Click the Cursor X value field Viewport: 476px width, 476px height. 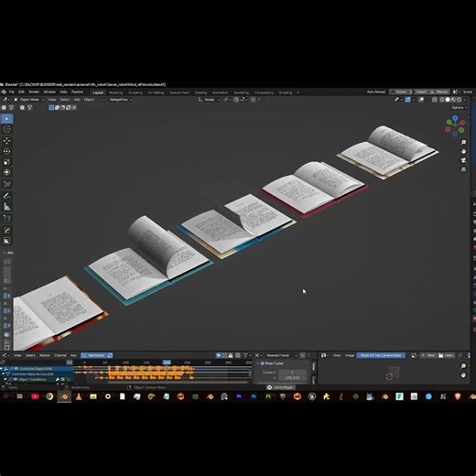(x=292, y=373)
